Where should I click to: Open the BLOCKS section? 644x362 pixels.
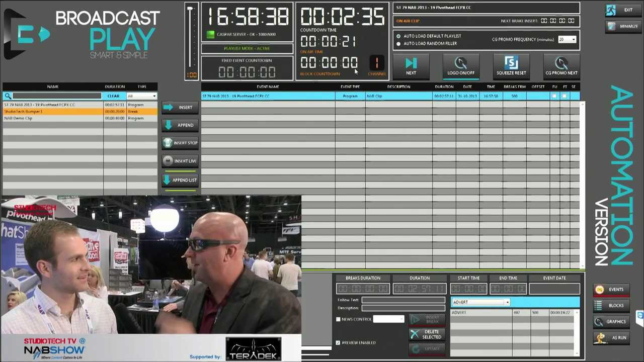[611, 306]
